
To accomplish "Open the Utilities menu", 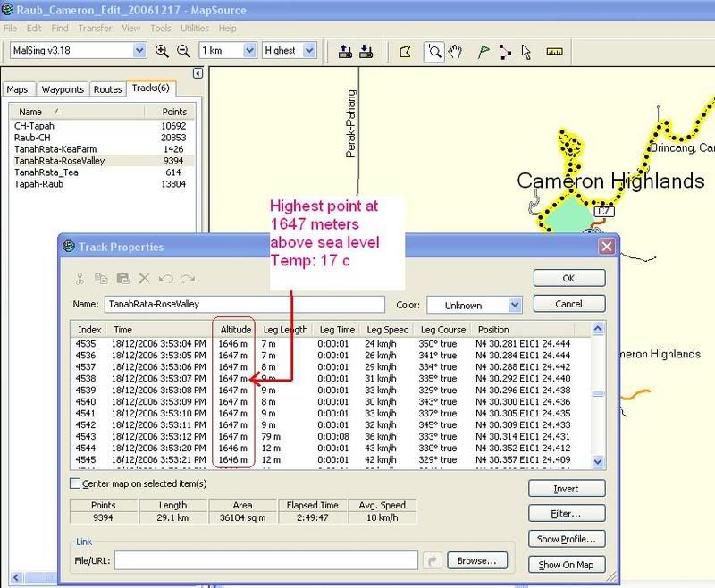I will point(195,29).
